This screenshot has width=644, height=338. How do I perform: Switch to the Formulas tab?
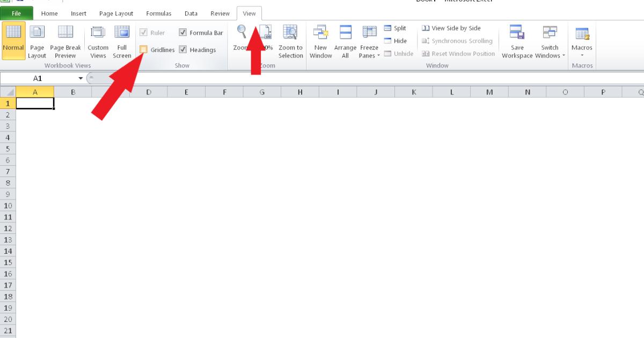click(x=159, y=13)
